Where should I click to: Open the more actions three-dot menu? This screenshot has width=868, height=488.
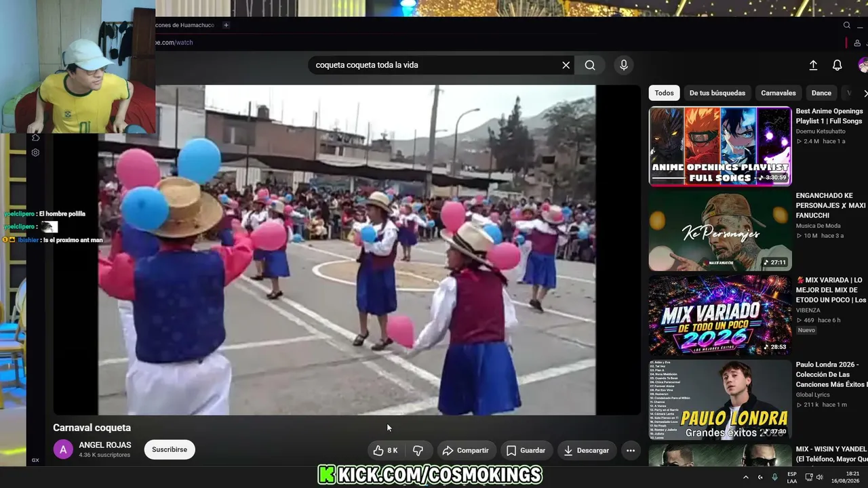pos(631,450)
